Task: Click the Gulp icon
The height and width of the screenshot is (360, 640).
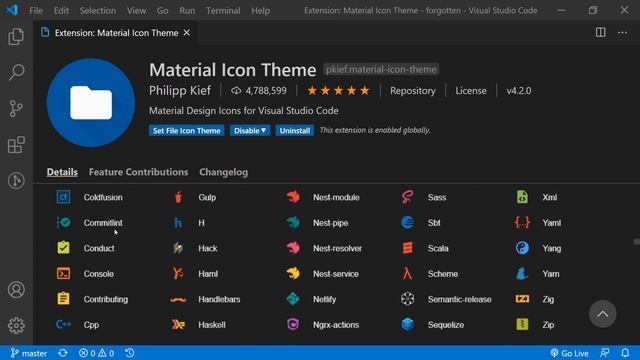Action: click(x=178, y=197)
